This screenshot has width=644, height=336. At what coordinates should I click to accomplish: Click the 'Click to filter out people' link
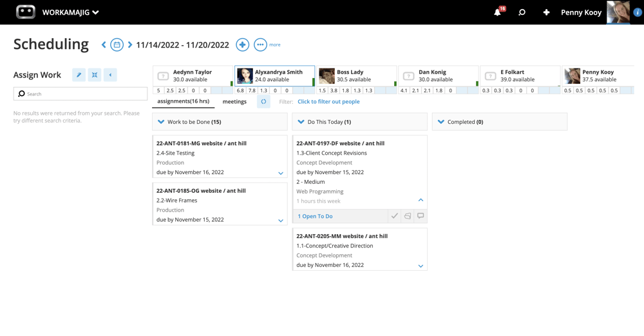tap(328, 102)
